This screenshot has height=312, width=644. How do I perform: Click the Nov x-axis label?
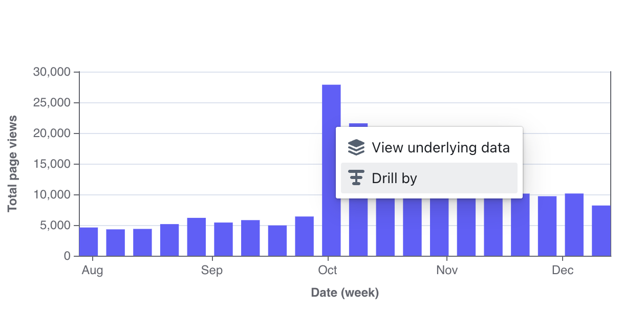point(447,270)
